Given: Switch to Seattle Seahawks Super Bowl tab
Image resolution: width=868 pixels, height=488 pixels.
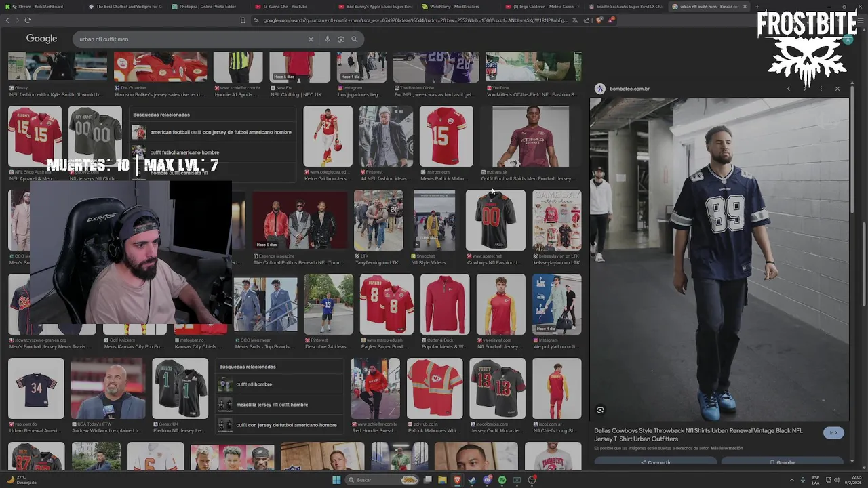Looking at the screenshot, I should pos(625,7).
